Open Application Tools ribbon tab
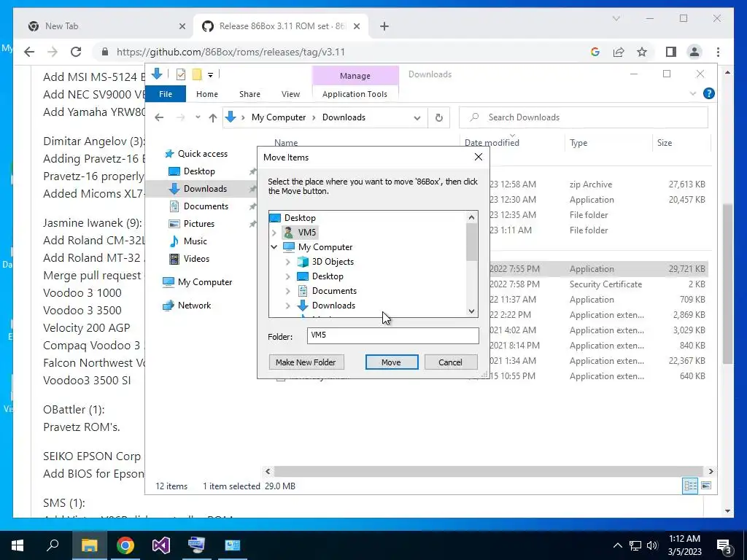This screenshot has height=560, width=747. [355, 94]
